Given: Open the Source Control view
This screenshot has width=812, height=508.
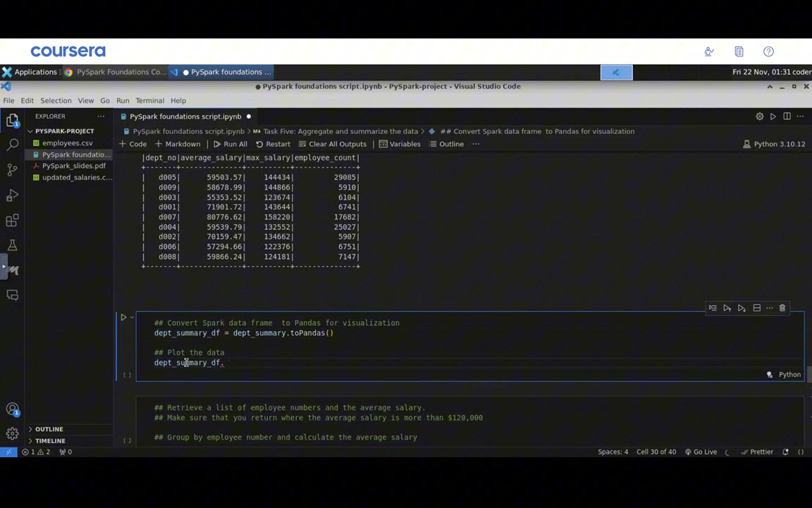Looking at the screenshot, I should point(13,169).
